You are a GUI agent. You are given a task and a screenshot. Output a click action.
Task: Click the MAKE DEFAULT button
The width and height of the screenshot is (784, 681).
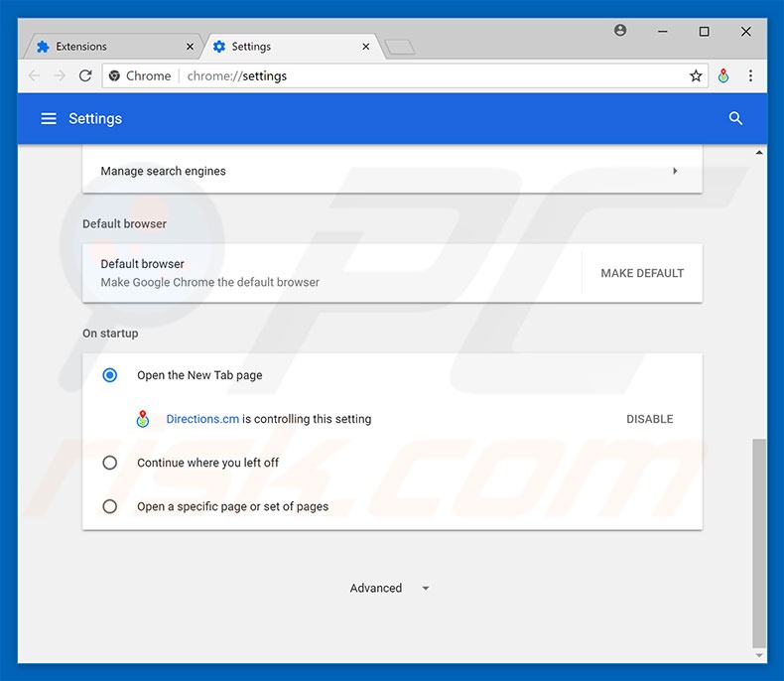point(642,273)
